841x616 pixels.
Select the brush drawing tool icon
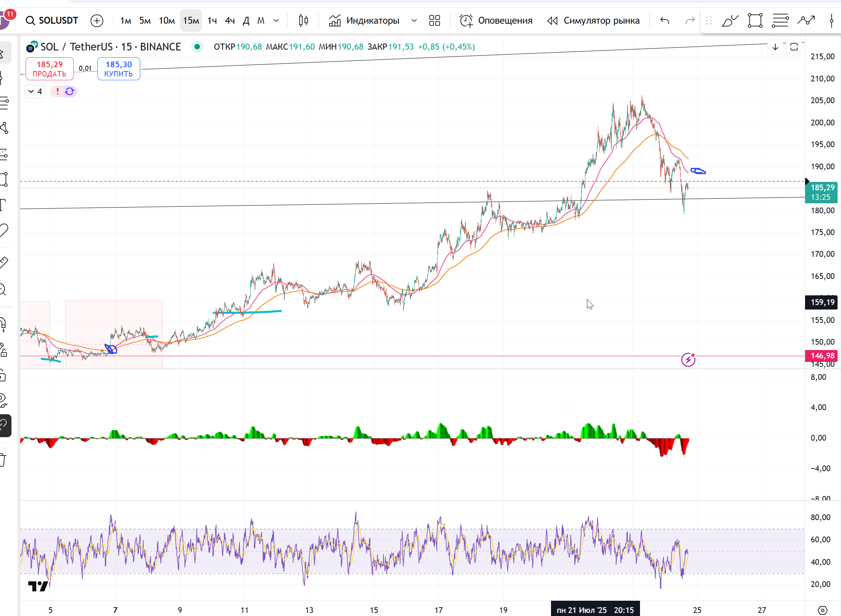click(x=730, y=20)
